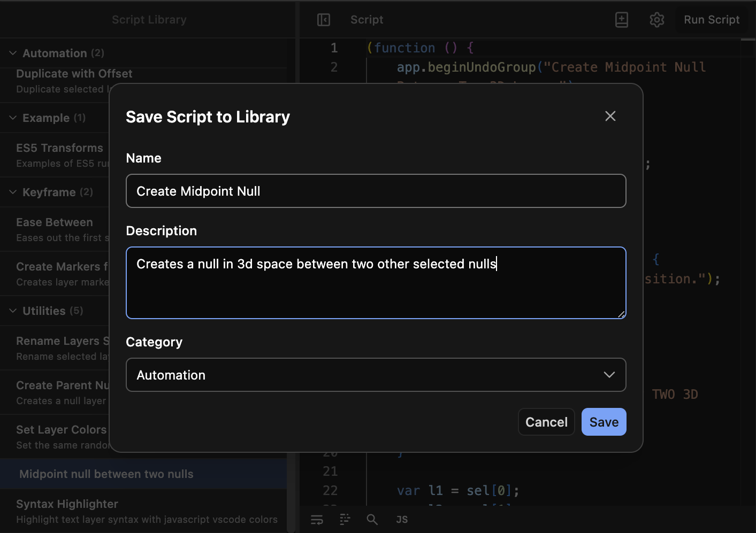Collapse the Keyframe group

pos(12,192)
